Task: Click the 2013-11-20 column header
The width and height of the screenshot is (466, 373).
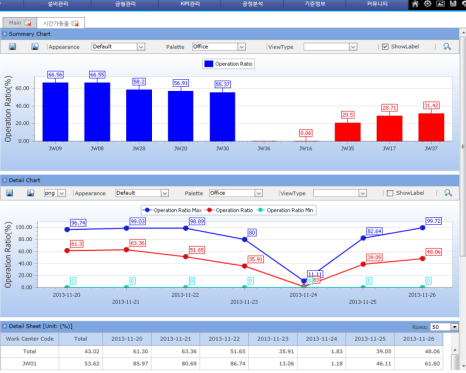Action: [x=127, y=339]
